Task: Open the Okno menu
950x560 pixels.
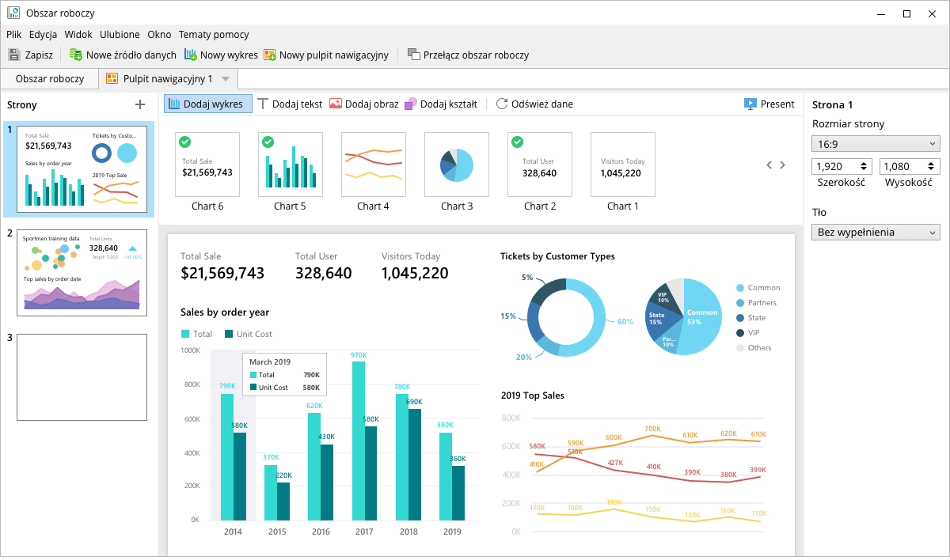Action: 159,34
